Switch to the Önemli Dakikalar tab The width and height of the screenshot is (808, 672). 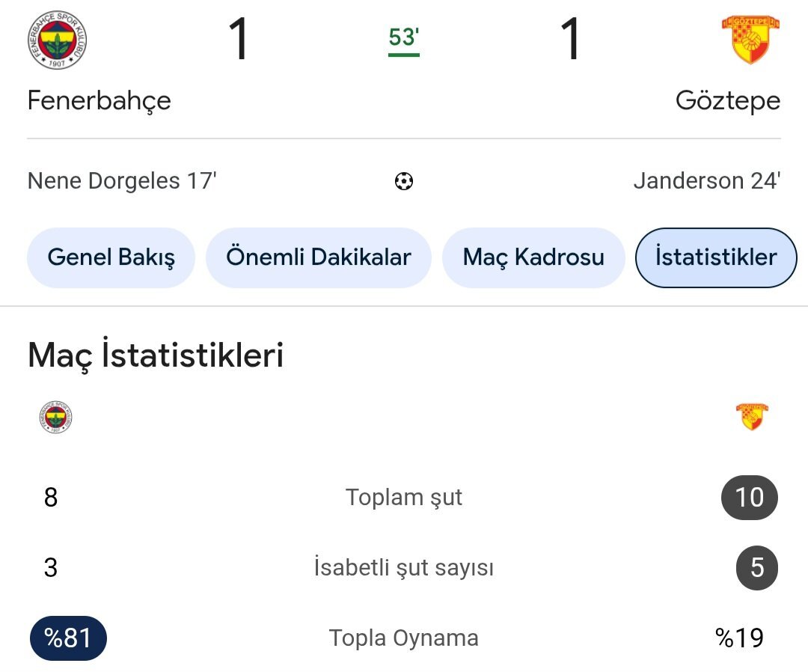[x=318, y=257]
